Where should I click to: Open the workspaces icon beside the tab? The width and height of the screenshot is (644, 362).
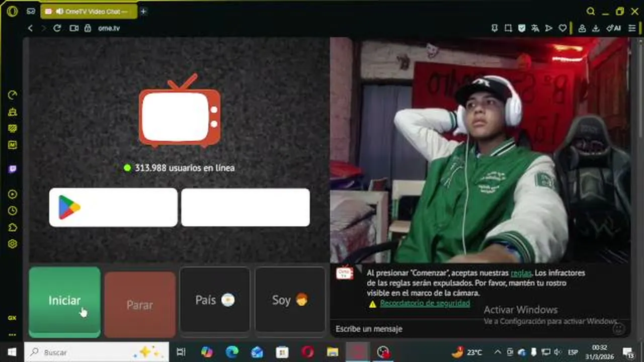click(x=31, y=11)
